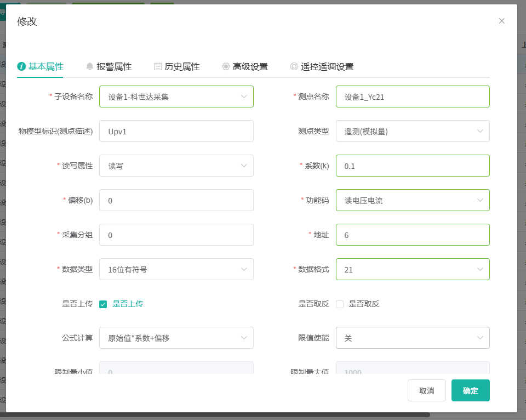Screen dimensions: 526x420
Task: Click the calendar icon for 历史属性
Action: tap(158, 66)
